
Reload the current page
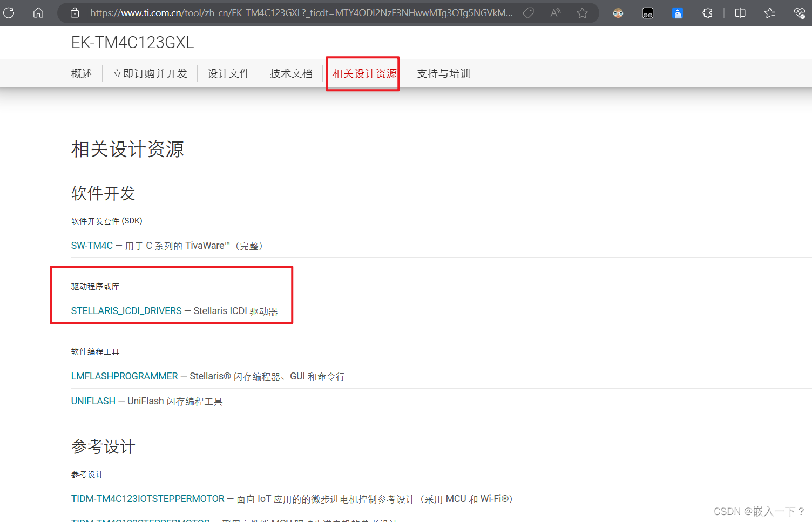pos(9,12)
